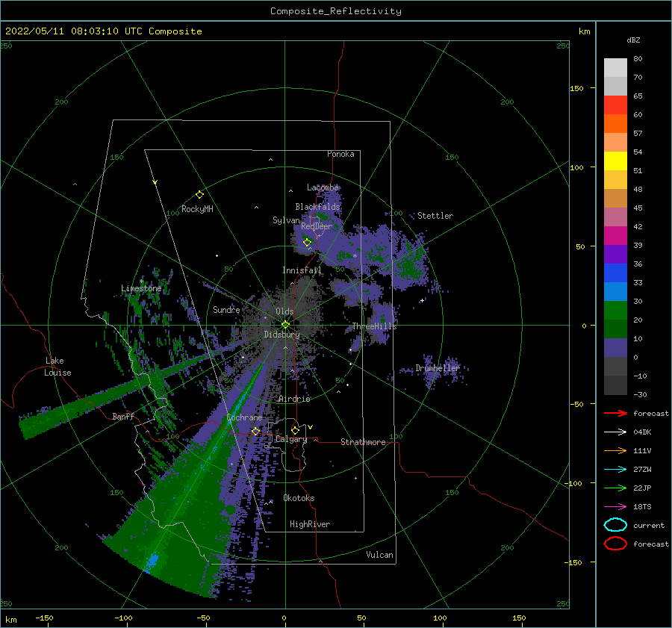Screen dimensions: 672x628
Task: Click the red forecast ellipse icon
Action: (615, 544)
